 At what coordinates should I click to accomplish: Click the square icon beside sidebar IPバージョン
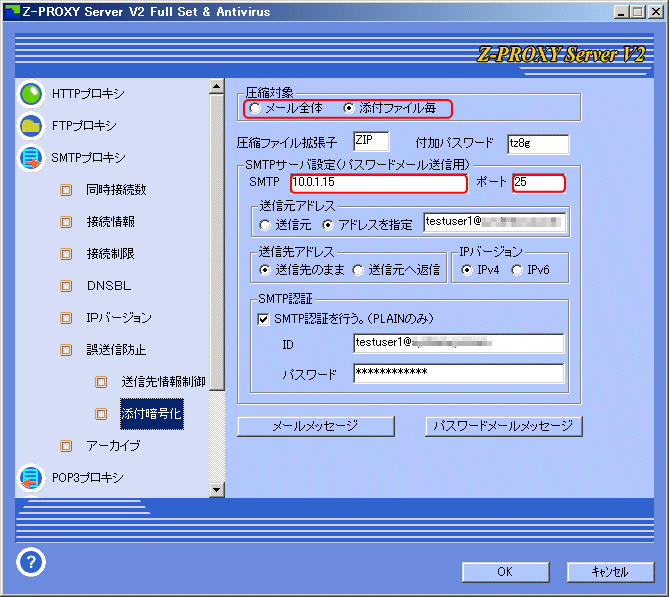coord(66,318)
